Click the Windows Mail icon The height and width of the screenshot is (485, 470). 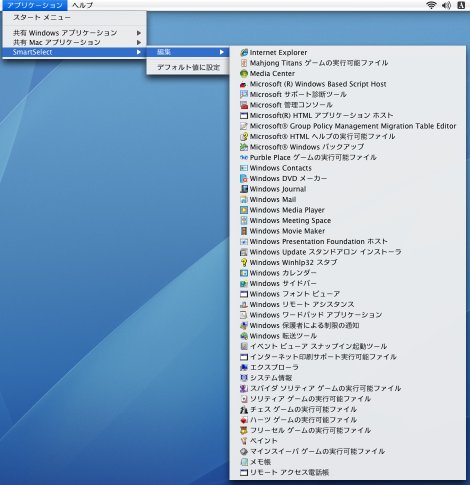click(244, 199)
